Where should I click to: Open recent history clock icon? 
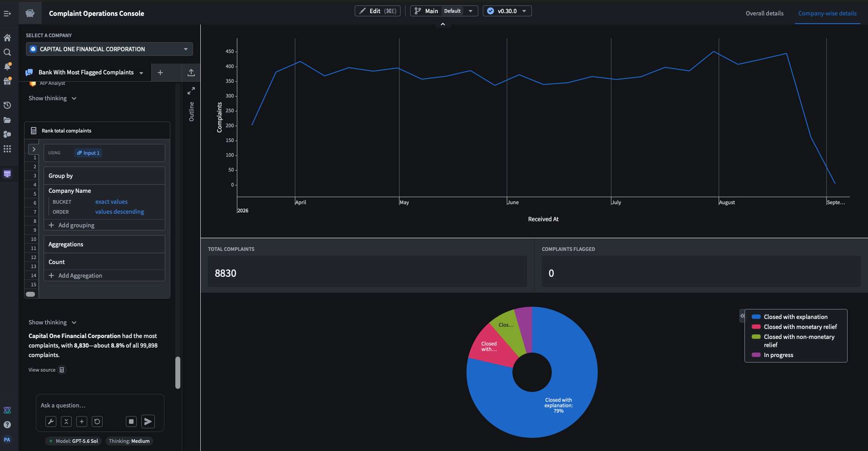(7, 105)
